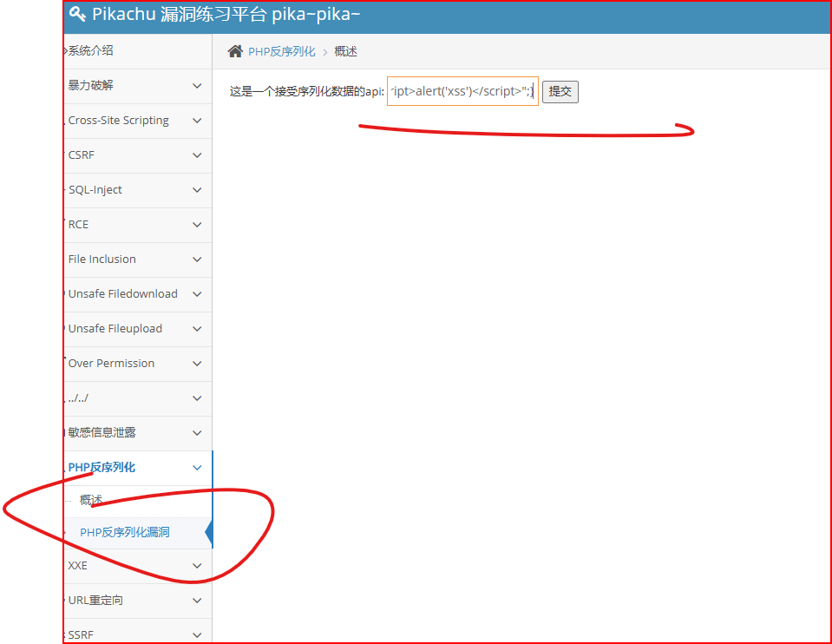The height and width of the screenshot is (644, 832).
Task: Open the XXE sidebar menu
Action: pyautogui.click(x=77, y=565)
